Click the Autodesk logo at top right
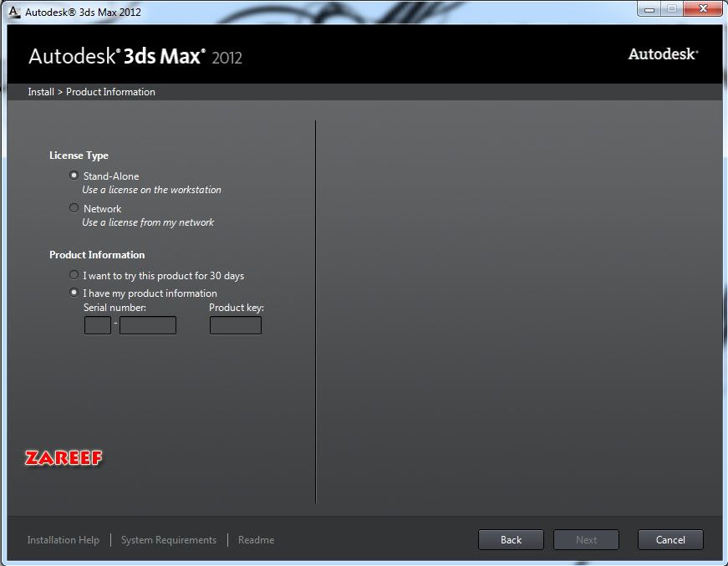The height and width of the screenshot is (566, 728). tap(663, 54)
